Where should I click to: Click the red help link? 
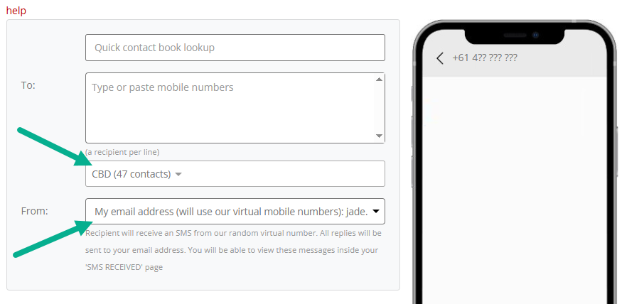point(16,11)
